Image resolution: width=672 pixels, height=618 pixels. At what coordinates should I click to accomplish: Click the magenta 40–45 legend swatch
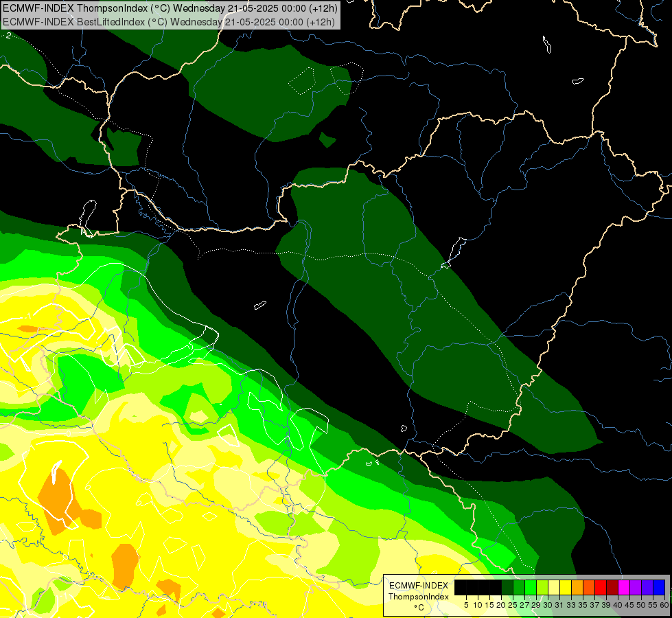click(x=624, y=587)
